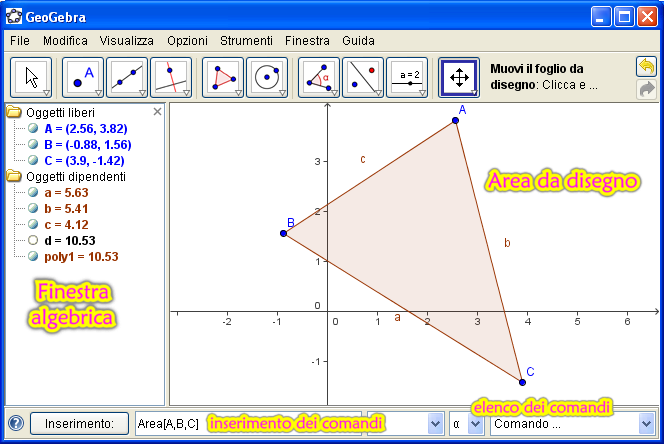664x444 pixels.
Task: Select point B on the drawing pad
Action: point(284,233)
